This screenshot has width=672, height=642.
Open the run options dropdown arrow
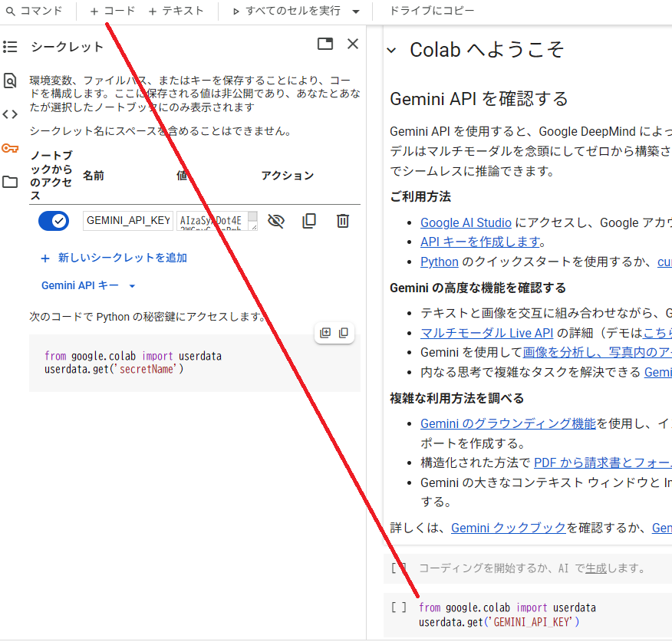click(356, 12)
